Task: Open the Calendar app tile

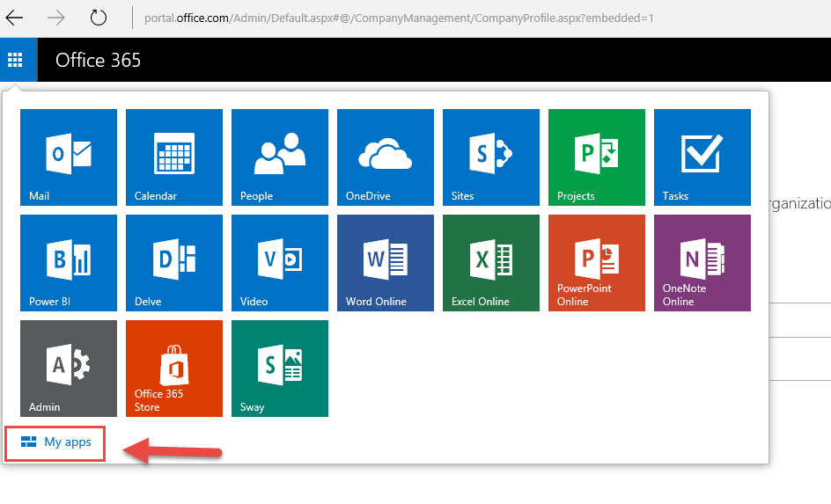Action: (173, 157)
